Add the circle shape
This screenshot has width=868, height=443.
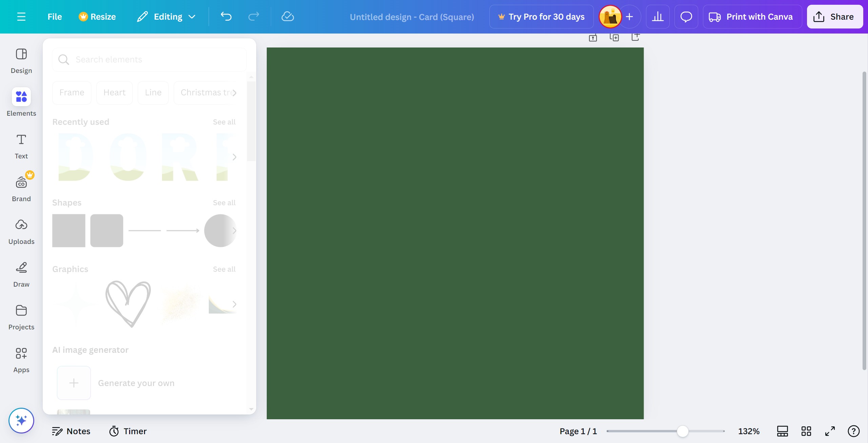[221, 231]
